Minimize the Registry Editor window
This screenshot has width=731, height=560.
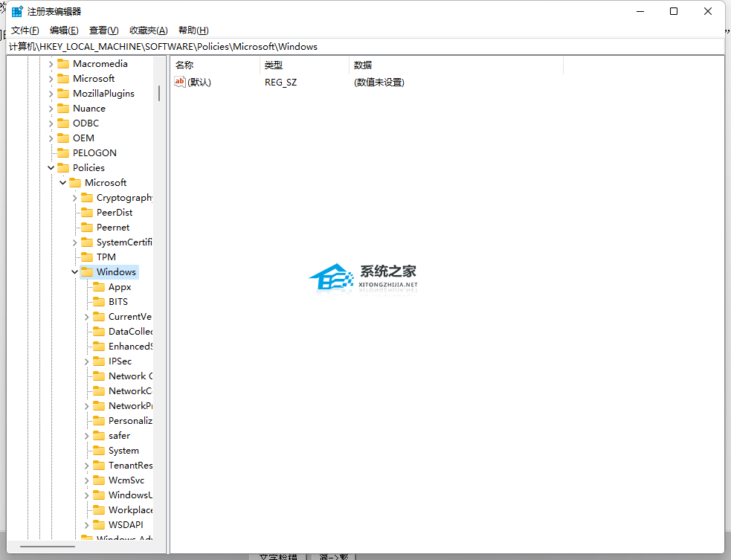tap(640, 11)
